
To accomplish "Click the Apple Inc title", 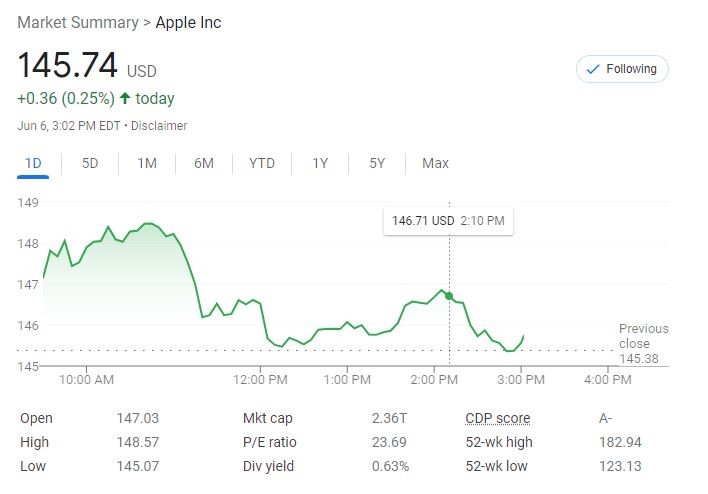I will pos(188,22).
